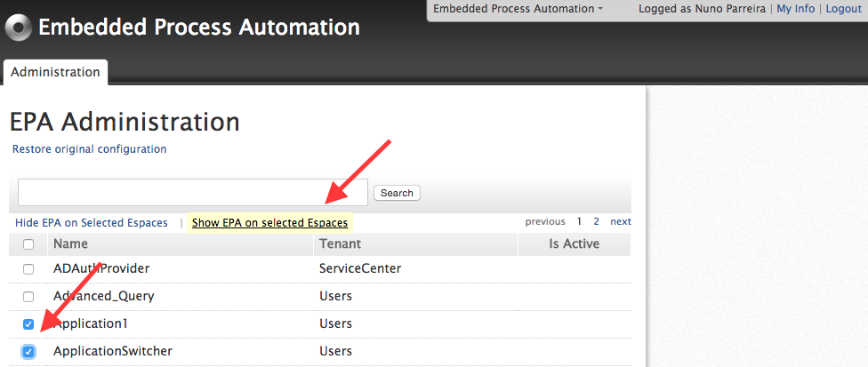Click Restore original configuration link

[89, 149]
